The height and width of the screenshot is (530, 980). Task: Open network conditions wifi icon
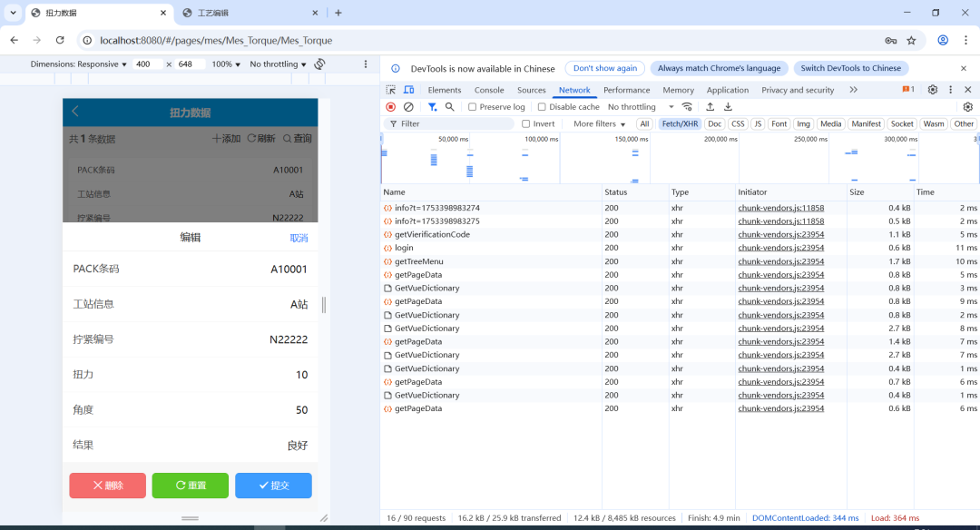pyautogui.click(x=687, y=107)
